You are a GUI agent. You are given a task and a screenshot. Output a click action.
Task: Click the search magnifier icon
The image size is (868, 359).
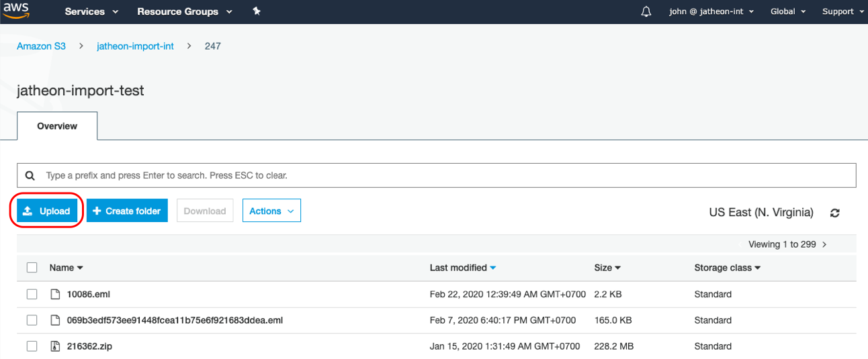(x=30, y=175)
